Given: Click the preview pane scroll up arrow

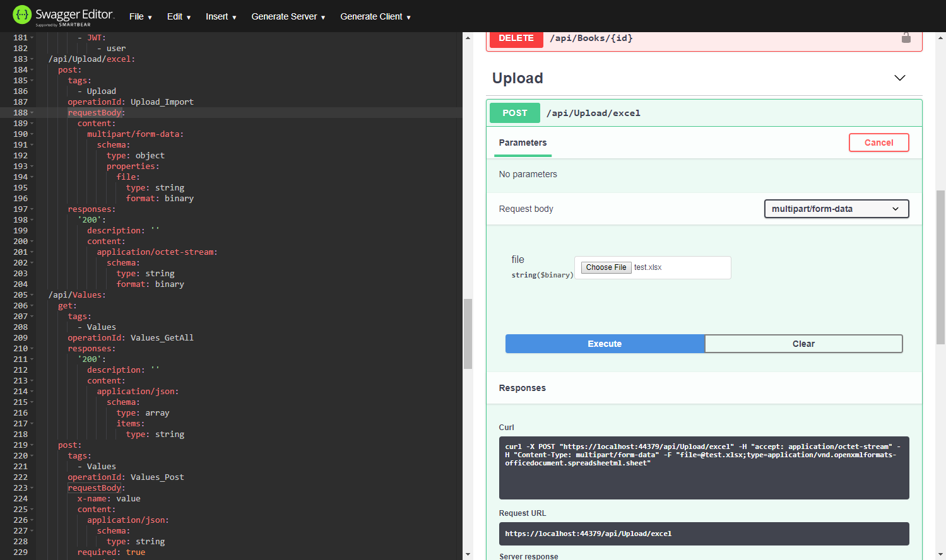Looking at the screenshot, I should pyautogui.click(x=940, y=38).
